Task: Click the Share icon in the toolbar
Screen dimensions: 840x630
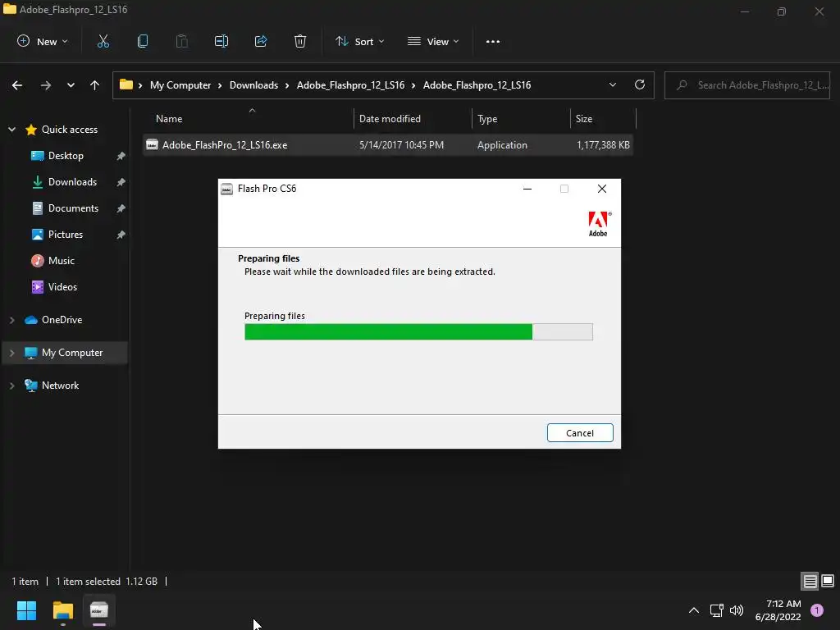Action: tap(261, 41)
